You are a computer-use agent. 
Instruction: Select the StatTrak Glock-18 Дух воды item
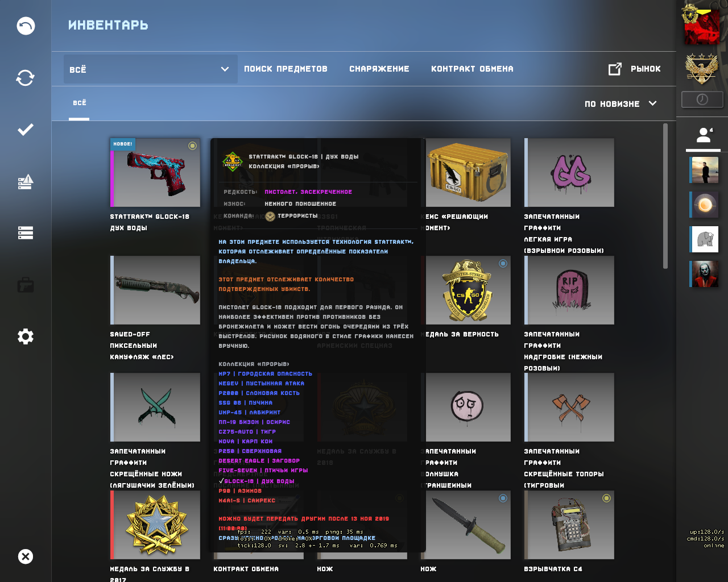(155, 173)
